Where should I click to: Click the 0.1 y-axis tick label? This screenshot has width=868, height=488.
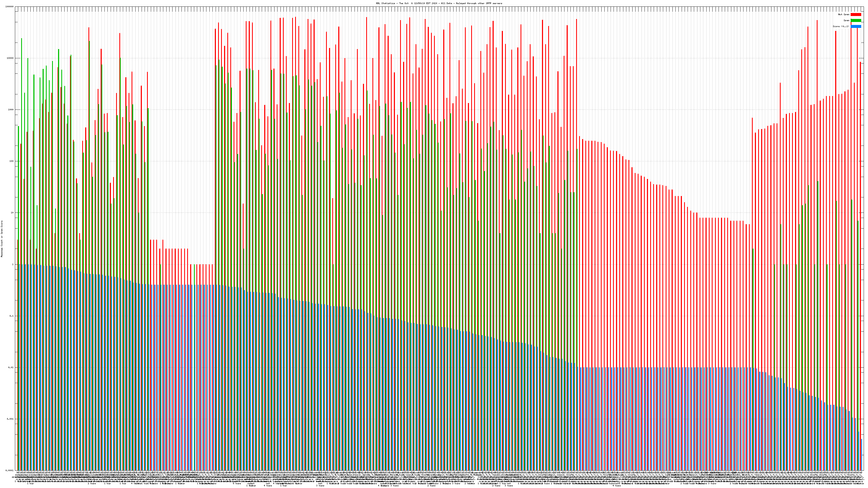pos(12,316)
